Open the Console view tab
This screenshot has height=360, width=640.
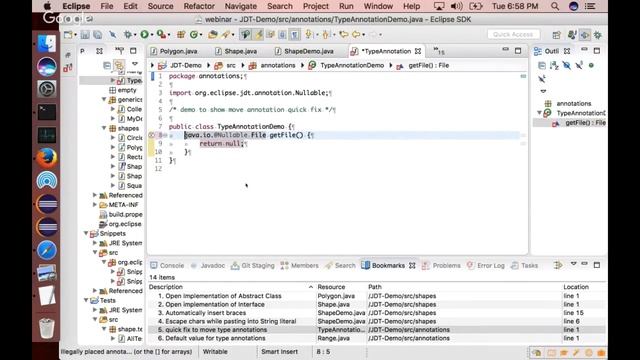(x=167, y=265)
